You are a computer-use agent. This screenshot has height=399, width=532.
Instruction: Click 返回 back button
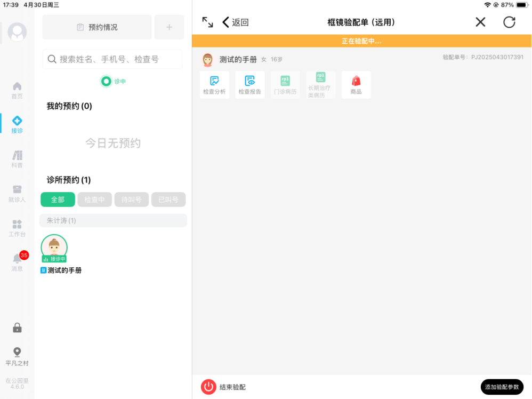pos(236,22)
